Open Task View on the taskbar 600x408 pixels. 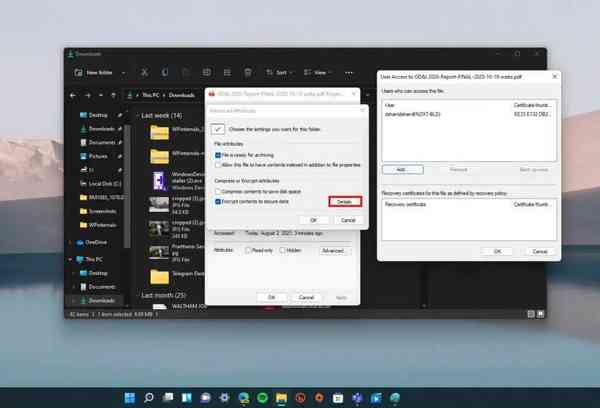click(x=168, y=398)
